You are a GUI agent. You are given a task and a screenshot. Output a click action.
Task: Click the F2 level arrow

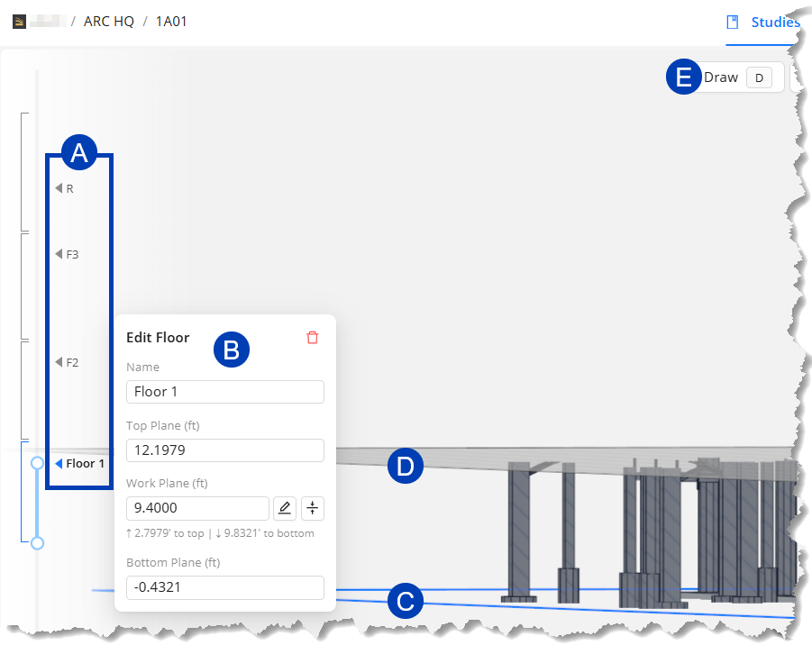pos(59,362)
